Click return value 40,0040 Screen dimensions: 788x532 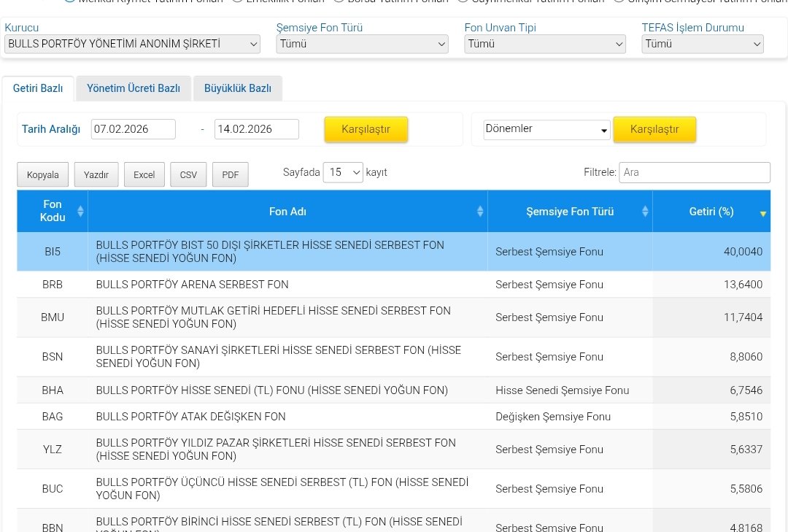tap(743, 252)
